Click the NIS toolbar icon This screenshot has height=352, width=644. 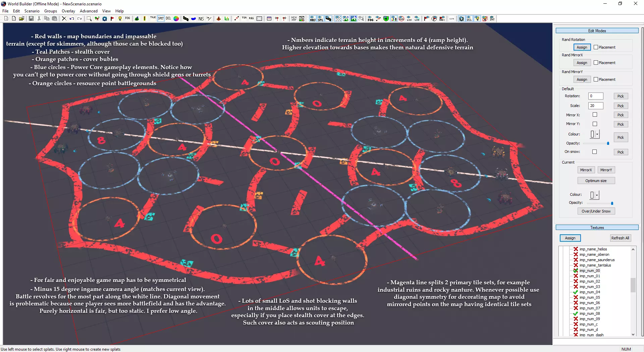pyautogui.click(x=201, y=19)
